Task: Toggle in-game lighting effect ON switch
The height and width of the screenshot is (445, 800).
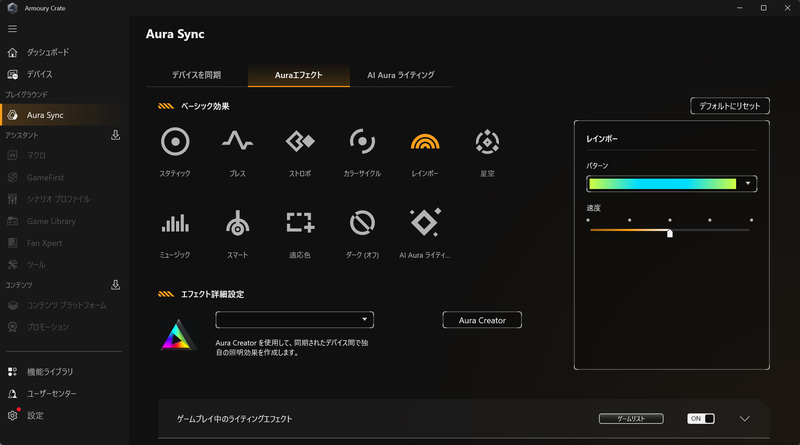Action: point(701,418)
